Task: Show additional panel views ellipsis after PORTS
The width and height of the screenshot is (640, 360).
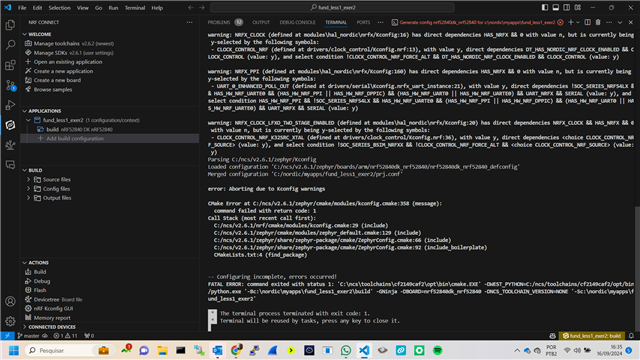Action: [x=380, y=22]
